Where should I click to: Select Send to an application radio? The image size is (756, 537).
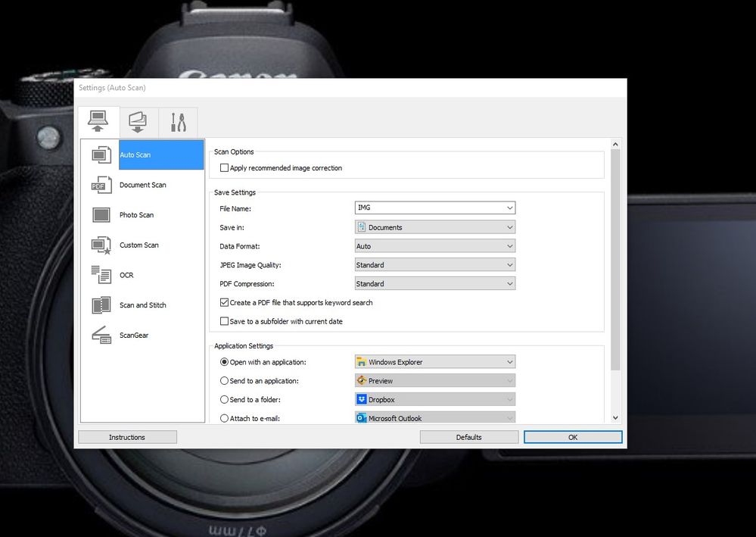(224, 381)
